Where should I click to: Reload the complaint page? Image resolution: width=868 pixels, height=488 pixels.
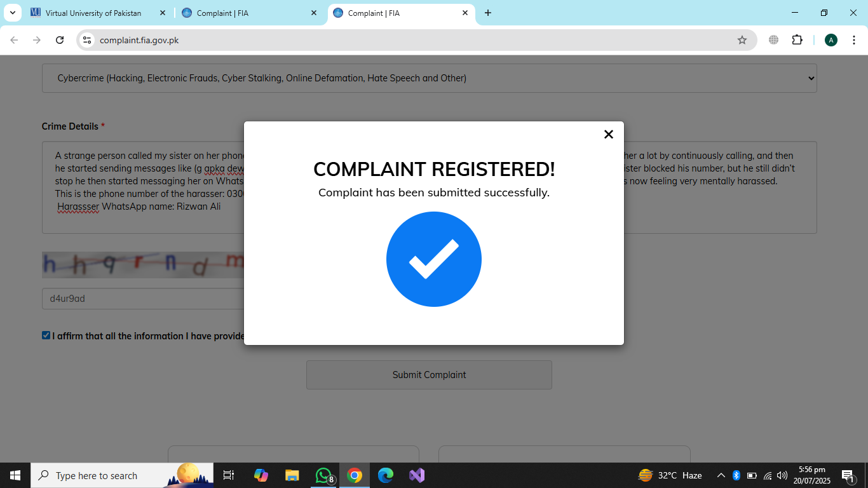tap(60, 40)
